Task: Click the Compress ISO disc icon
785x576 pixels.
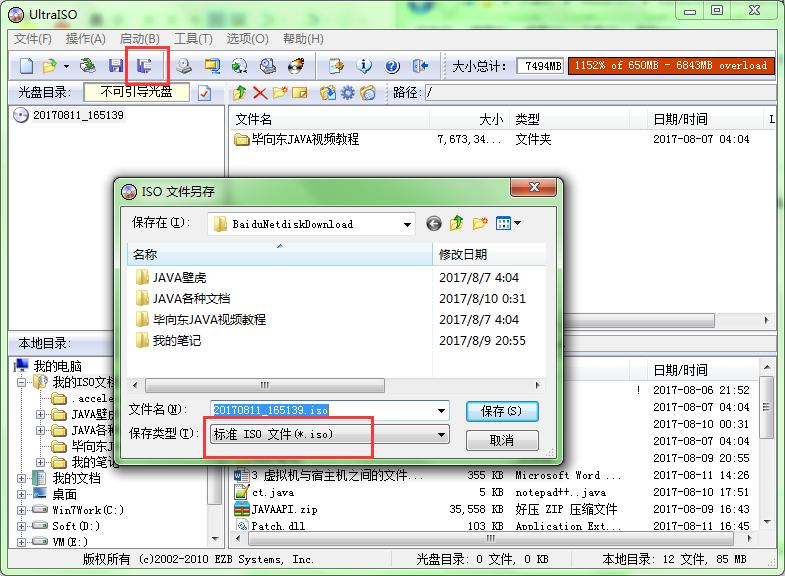Action: click(240, 66)
